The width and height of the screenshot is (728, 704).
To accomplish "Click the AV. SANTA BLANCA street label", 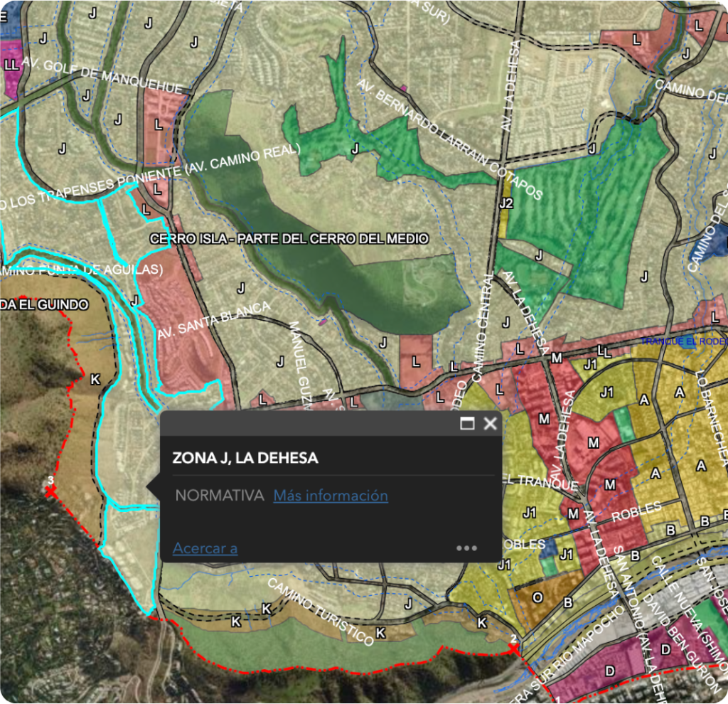I will [x=213, y=321].
